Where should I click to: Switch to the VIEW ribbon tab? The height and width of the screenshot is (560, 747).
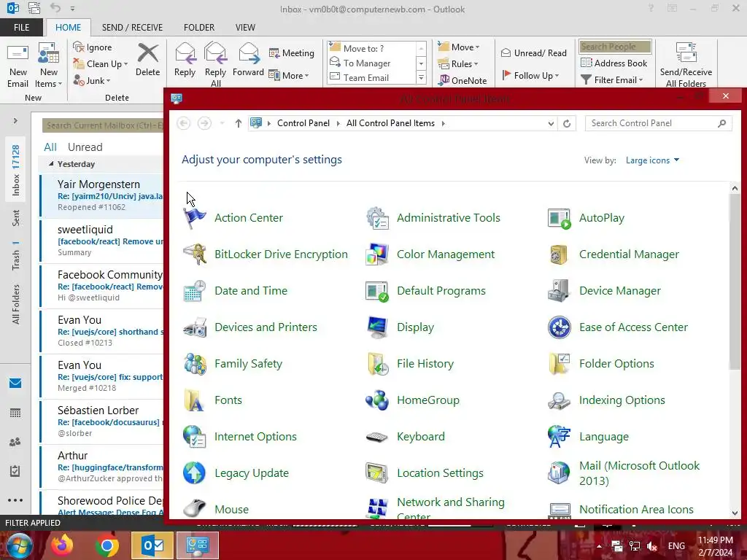point(245,28)
